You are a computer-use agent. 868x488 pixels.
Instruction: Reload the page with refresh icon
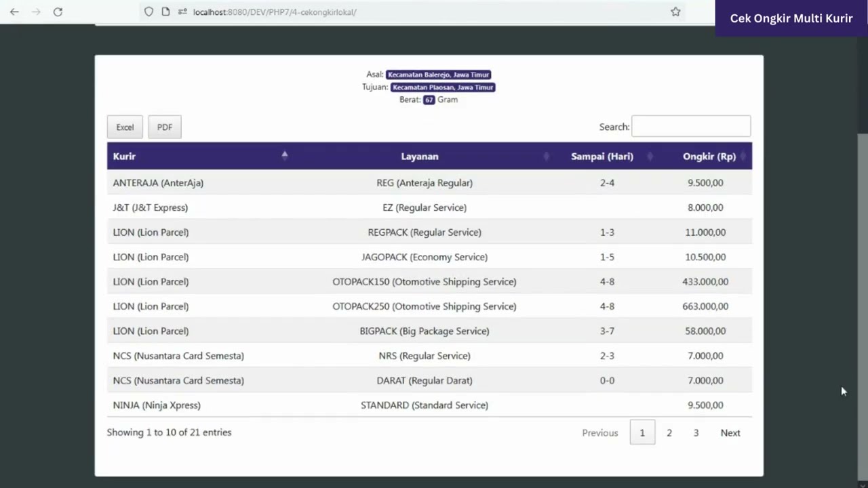click(x=58, y=12)
